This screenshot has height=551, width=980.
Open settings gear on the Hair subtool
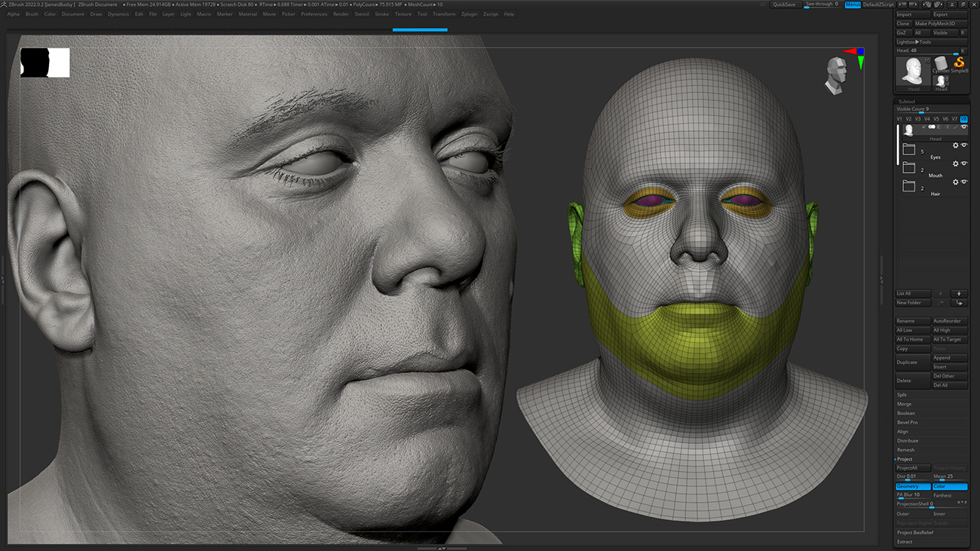956,182
